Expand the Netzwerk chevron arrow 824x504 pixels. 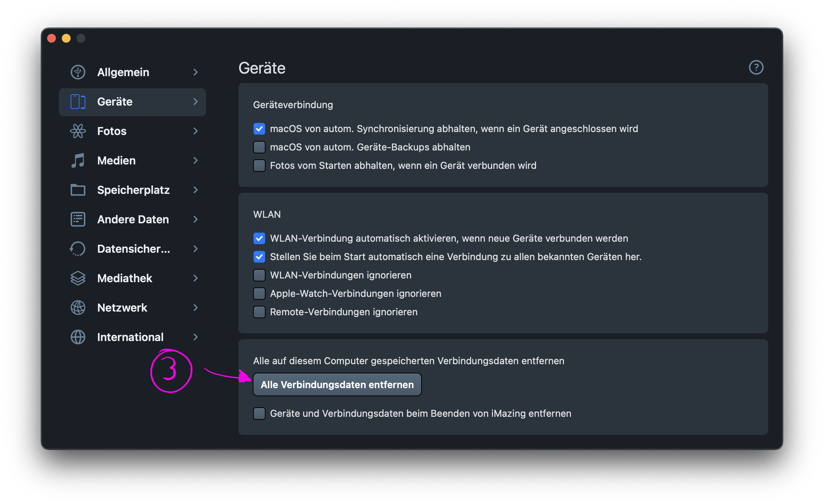click(196, 308)
